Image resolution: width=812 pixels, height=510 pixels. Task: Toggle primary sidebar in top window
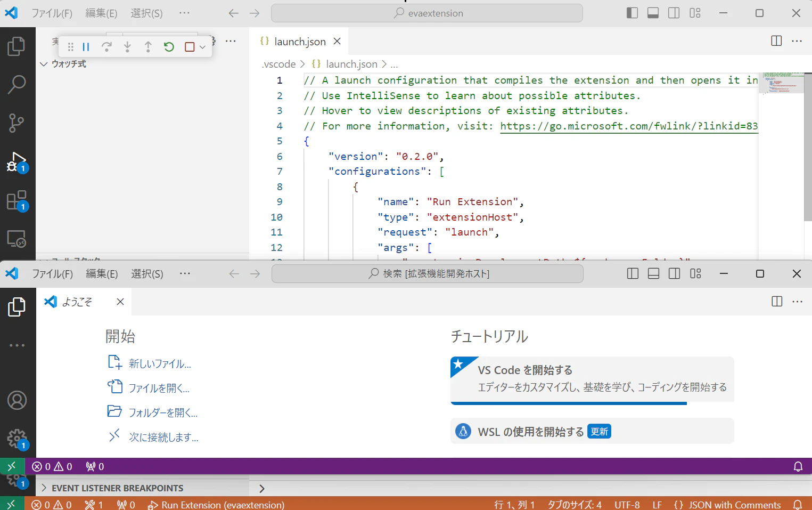[632, 13]
